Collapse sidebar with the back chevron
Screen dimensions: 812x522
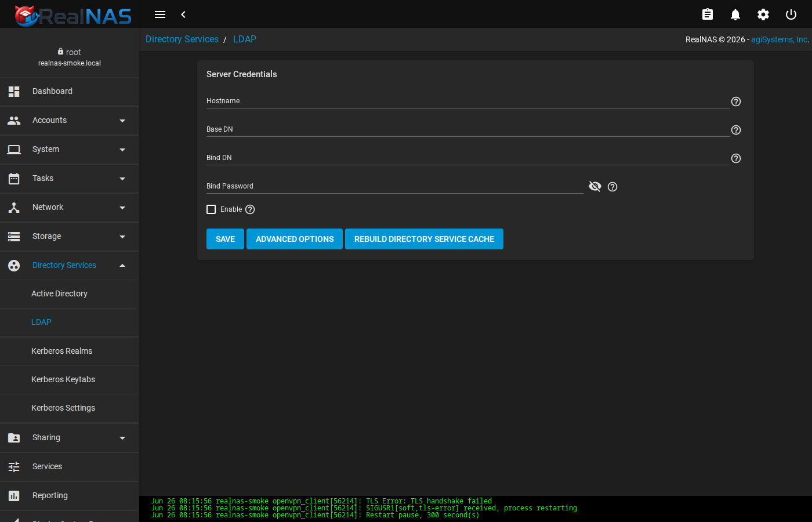click(183, 14)
